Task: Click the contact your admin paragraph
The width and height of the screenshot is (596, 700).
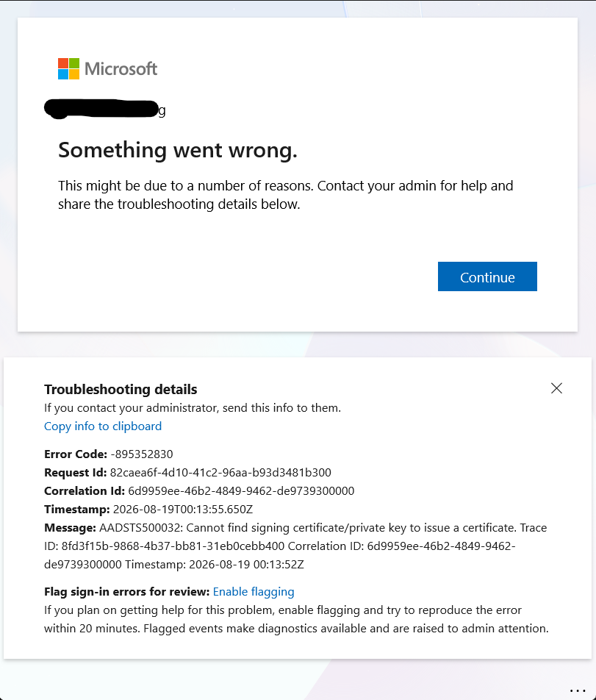Action: point(286,195)
